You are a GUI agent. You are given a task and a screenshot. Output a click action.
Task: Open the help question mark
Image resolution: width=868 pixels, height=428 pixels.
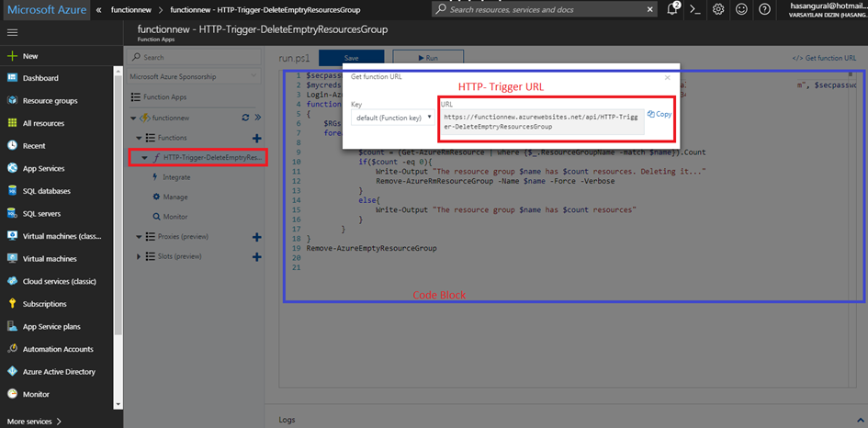coord(764,9)
